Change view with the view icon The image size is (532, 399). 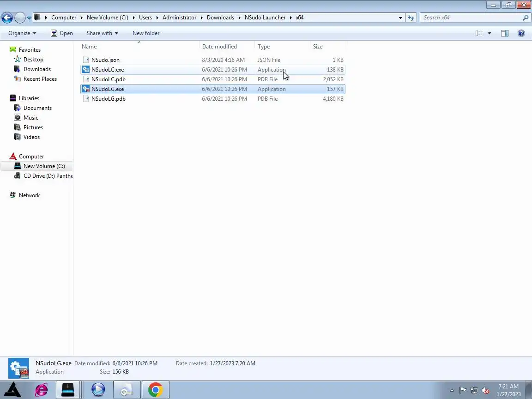(479, 33)
